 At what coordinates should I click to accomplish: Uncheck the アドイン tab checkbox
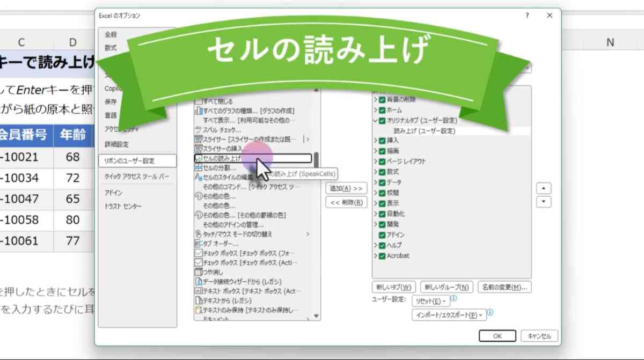[382, 235]
